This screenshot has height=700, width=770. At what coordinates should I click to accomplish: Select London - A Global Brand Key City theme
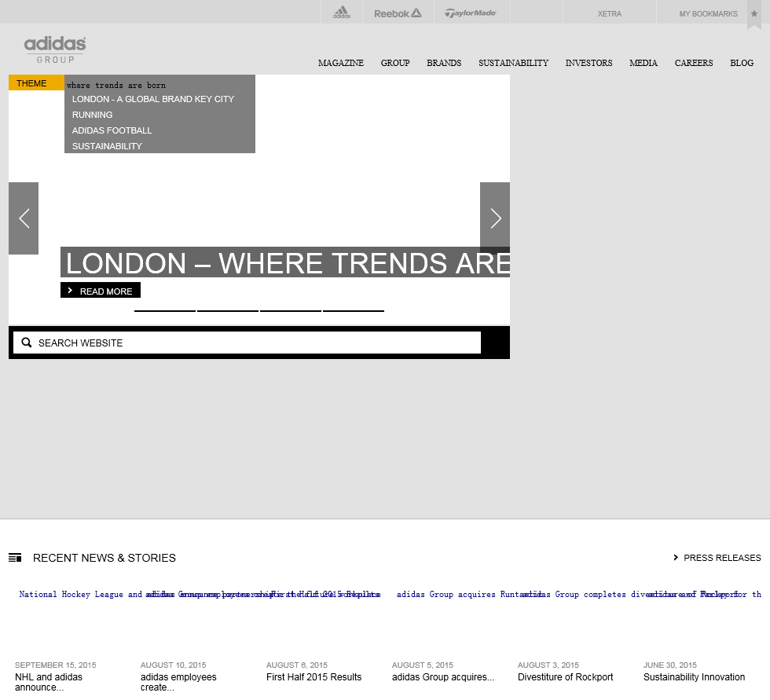(153, 99)
